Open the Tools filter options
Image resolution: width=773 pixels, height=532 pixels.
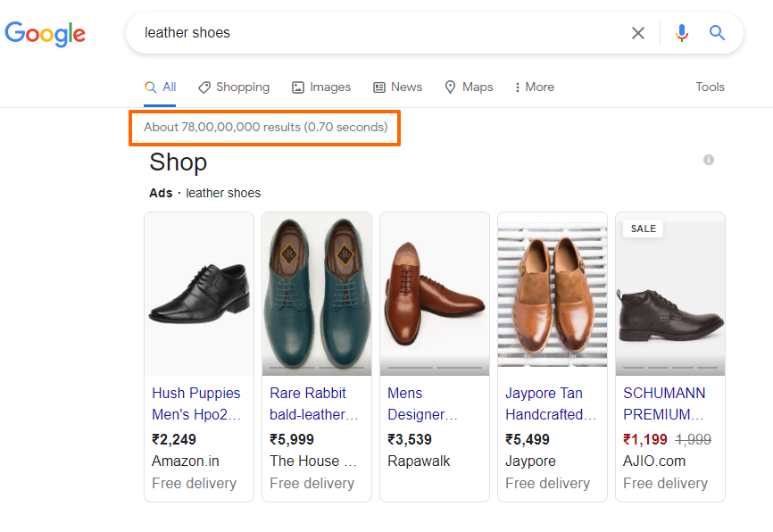(x=710, y=87)
